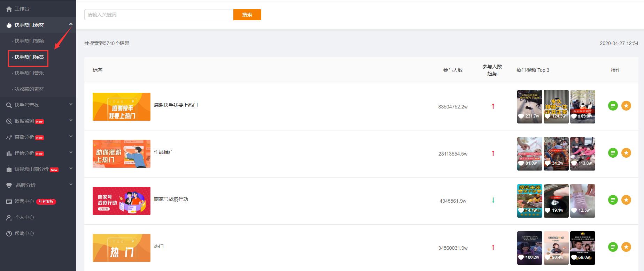
Task: Open 续费中心 renewal link
Action: coord(24,201)
